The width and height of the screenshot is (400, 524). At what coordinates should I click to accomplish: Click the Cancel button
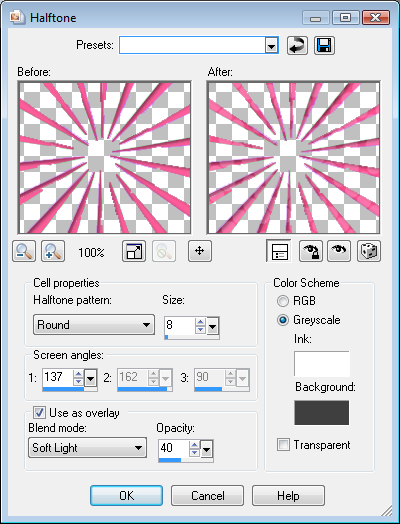pyautogui.click(x=208, y=496)
